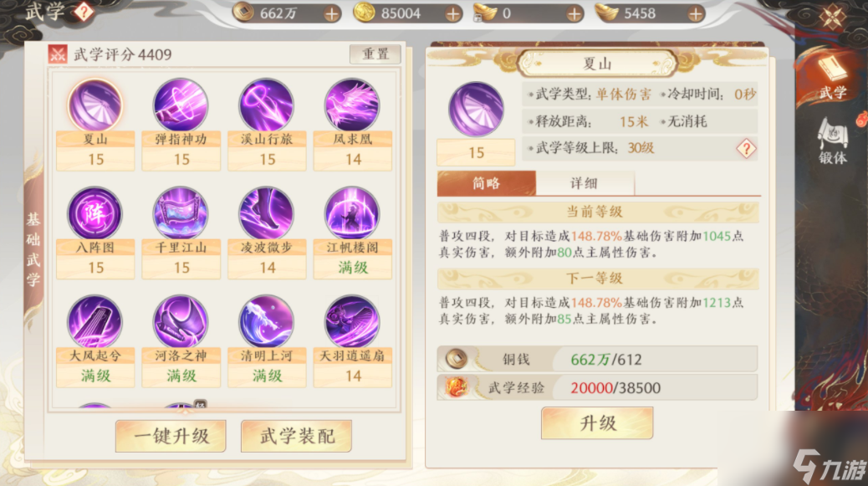Choose the 溪山行旅 skill icon
Image resolution: width=868 pixels, height=486 pixels.
pyautogui.click(x=267, y=105)
